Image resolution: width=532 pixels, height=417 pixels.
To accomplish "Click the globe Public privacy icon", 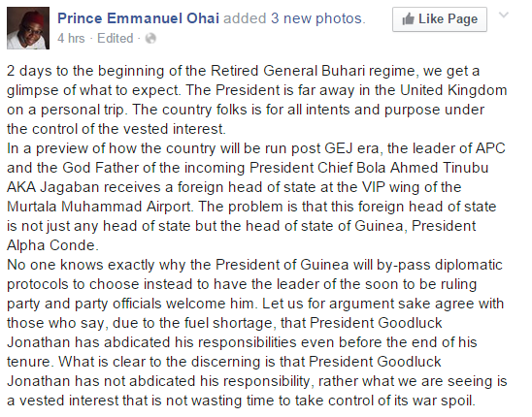I will click(x=150, y=39).
